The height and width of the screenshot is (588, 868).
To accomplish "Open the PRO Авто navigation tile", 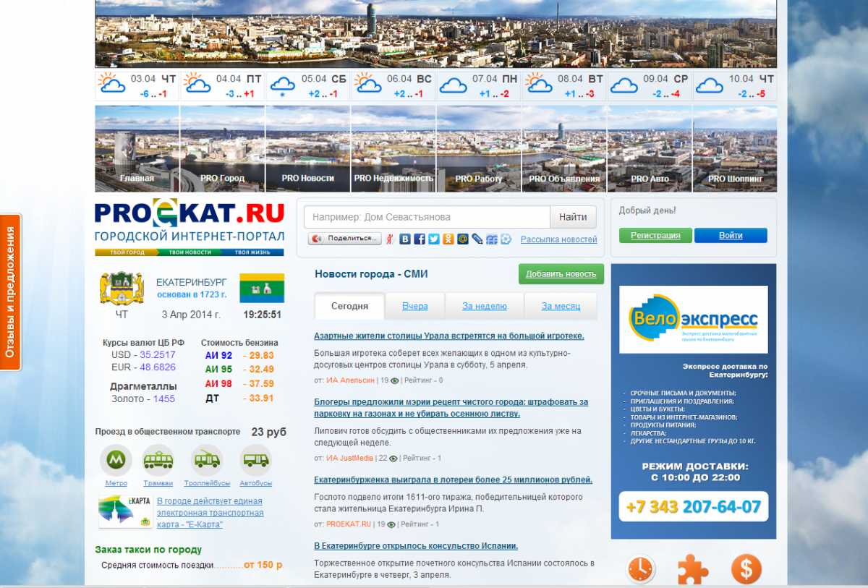I will tap(650, 149).
